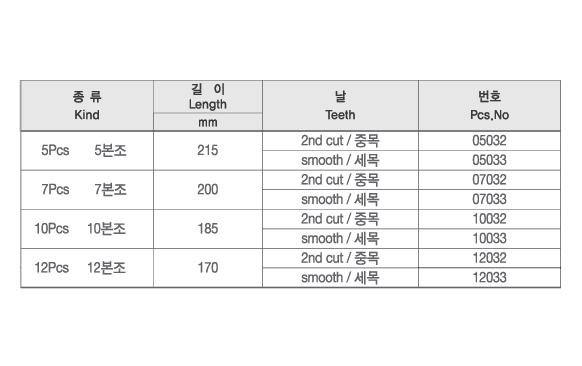Select part number 12033
Screen dimensions: 582x366
tap(489, 277)
